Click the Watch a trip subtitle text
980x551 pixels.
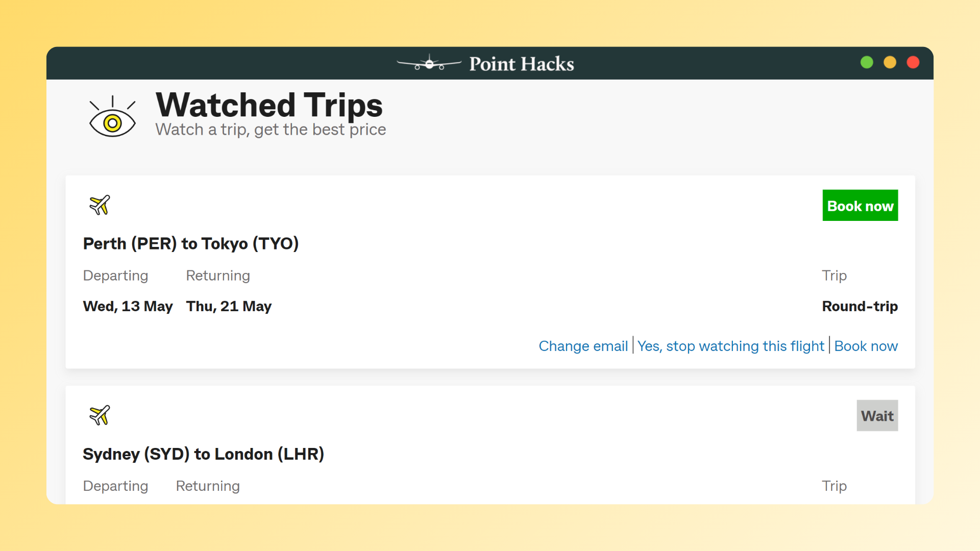[x=271, y=130]
